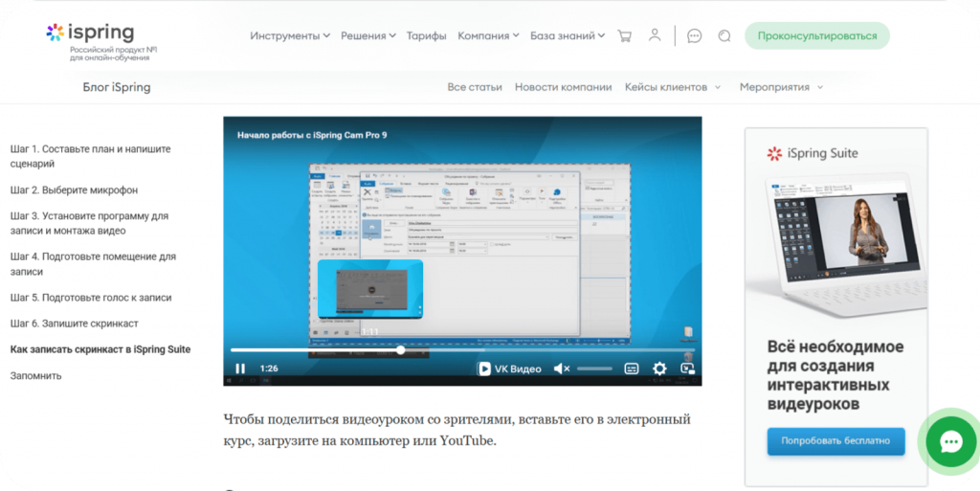
Task: Toggle video subtitles
Action: point(632,368)
